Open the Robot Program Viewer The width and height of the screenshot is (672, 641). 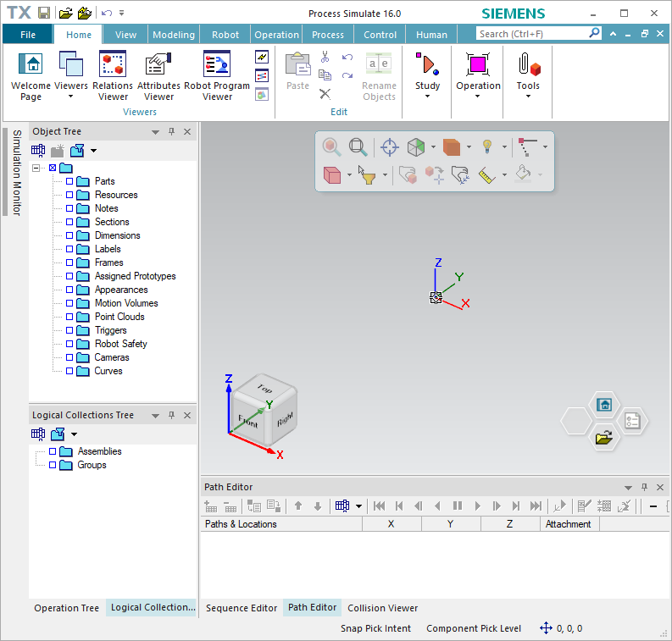click(x=217, y=75)
